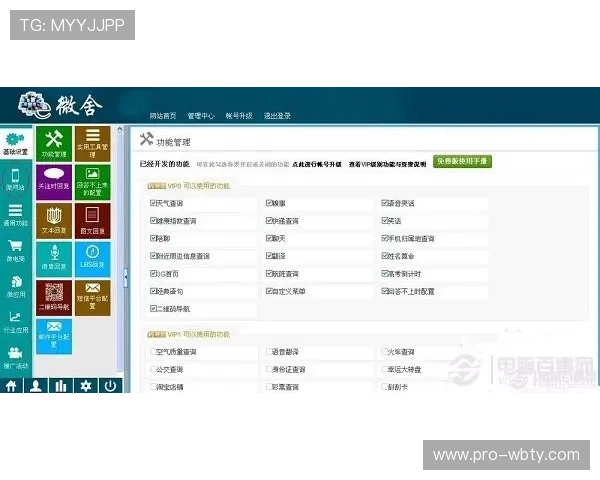Check the 火车查询 checkbox

385,351
